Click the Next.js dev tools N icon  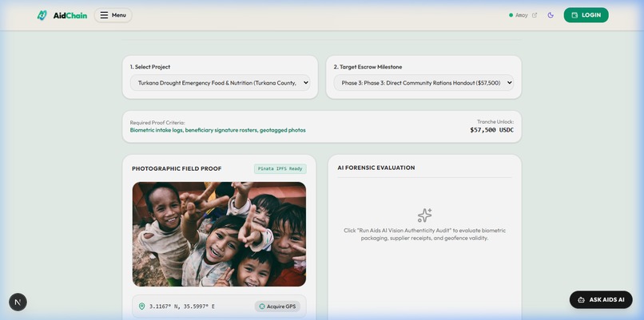point(18,302)
